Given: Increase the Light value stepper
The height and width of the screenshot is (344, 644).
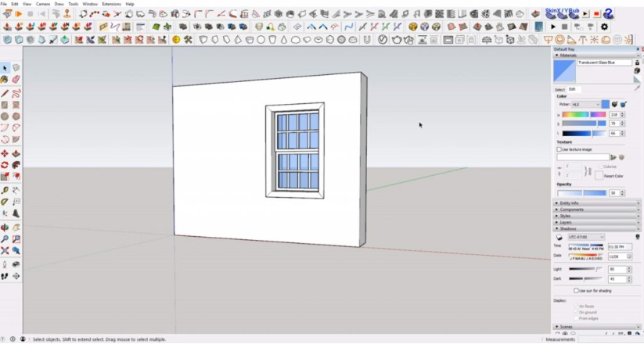Looking at the screenshot, I should click(629, 267).
